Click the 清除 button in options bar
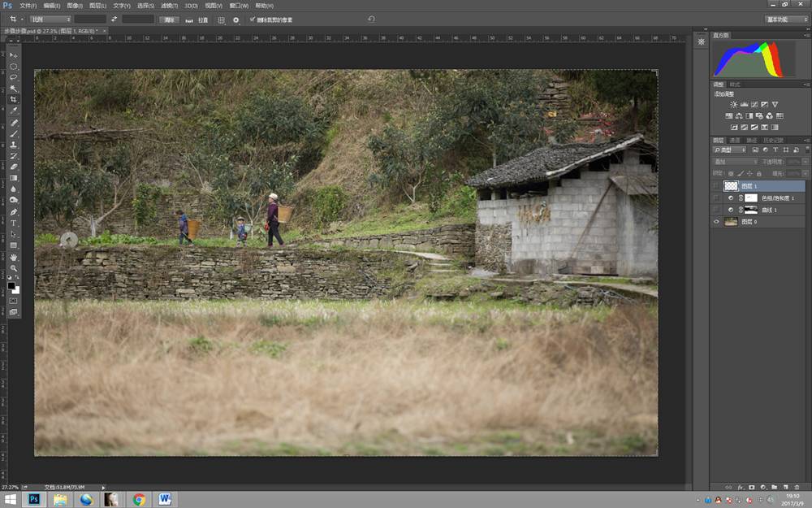812x508 pixels. click(168, 19)
